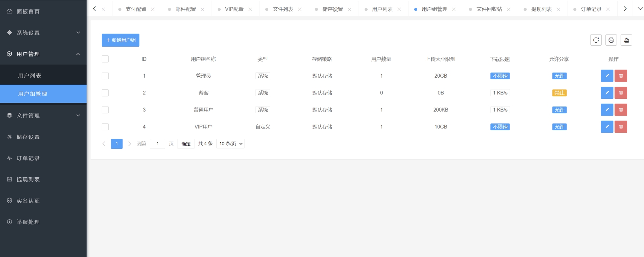Click the refresh table icon
The image size is (644, 257).
596,40
